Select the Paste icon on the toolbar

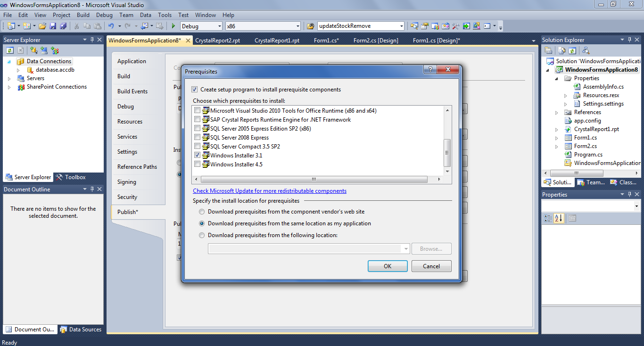(x=99, y=26)
